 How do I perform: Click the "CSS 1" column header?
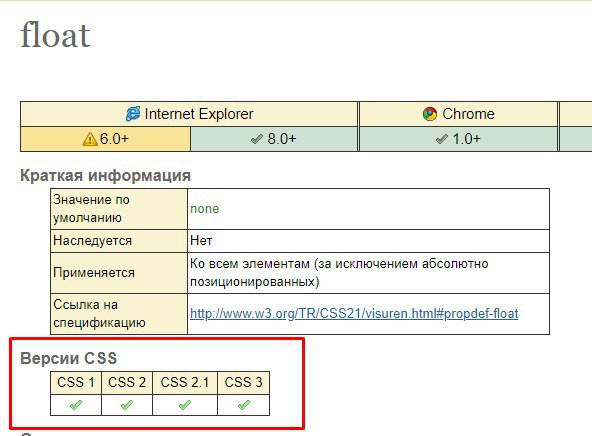pos(76,382)
